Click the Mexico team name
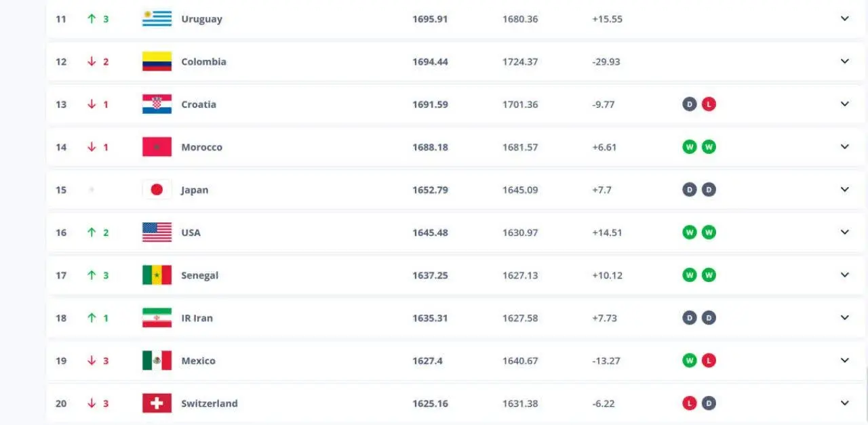The image size is (868, 425). pos(198,361)
